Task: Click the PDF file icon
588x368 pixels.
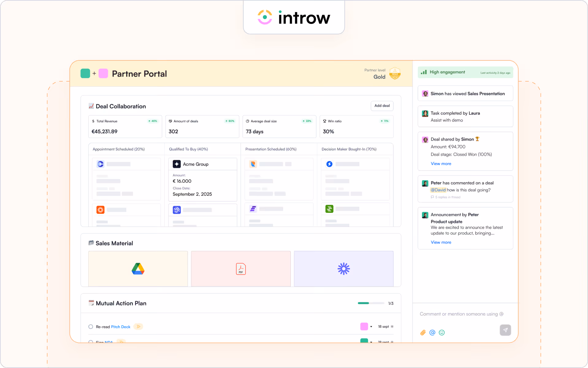Action: (x=241, y=269)
